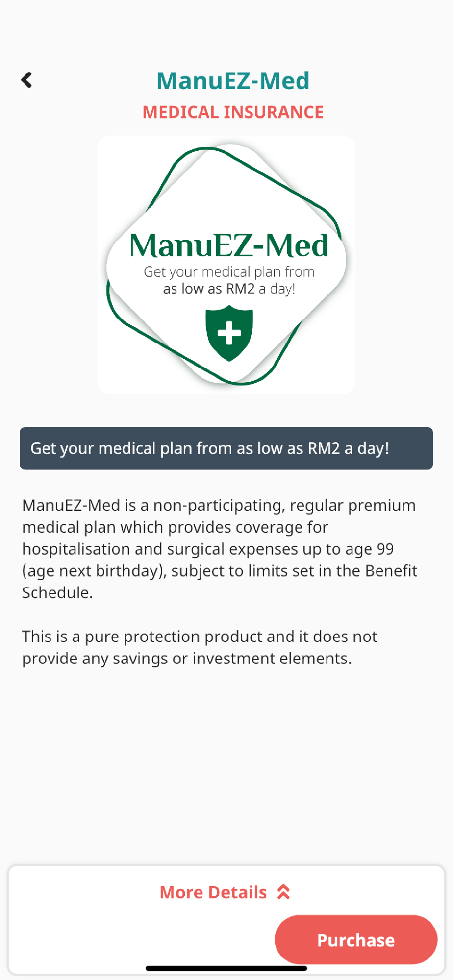Screen dimensions: 453x980
Task: Click the green shield plus icon
Action: point(229,333)
